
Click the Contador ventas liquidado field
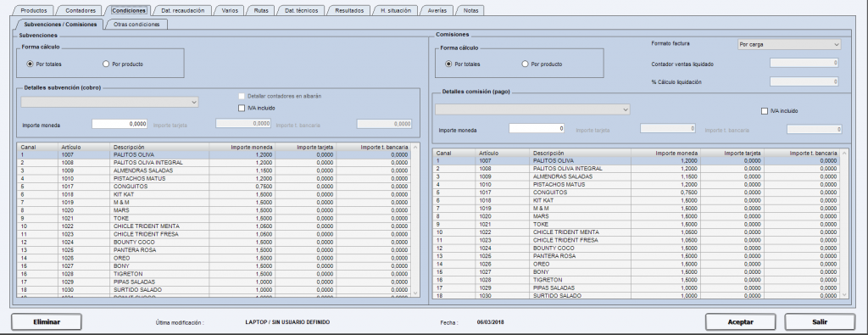pos(804,63)
